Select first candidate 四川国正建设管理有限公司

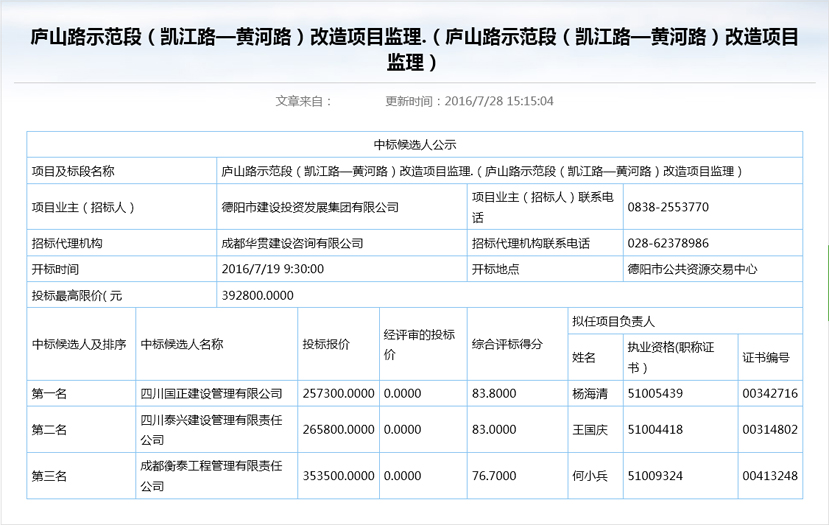[x=212, y=393]
